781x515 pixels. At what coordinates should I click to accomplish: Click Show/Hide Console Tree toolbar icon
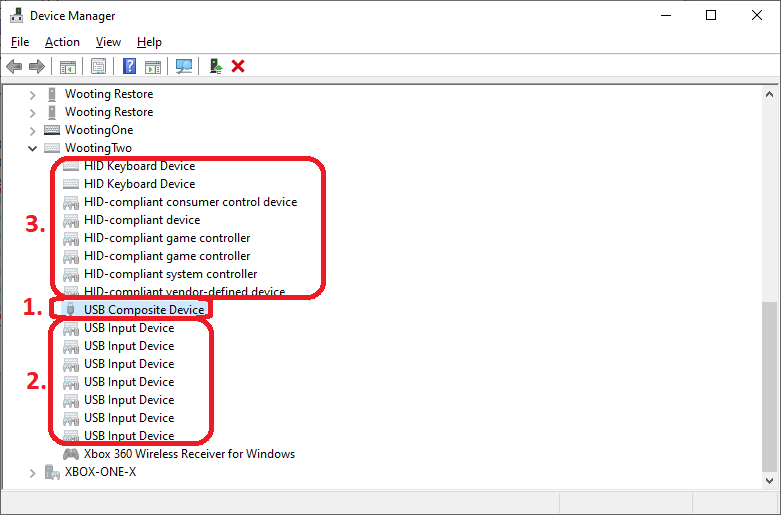pos(67,66)
